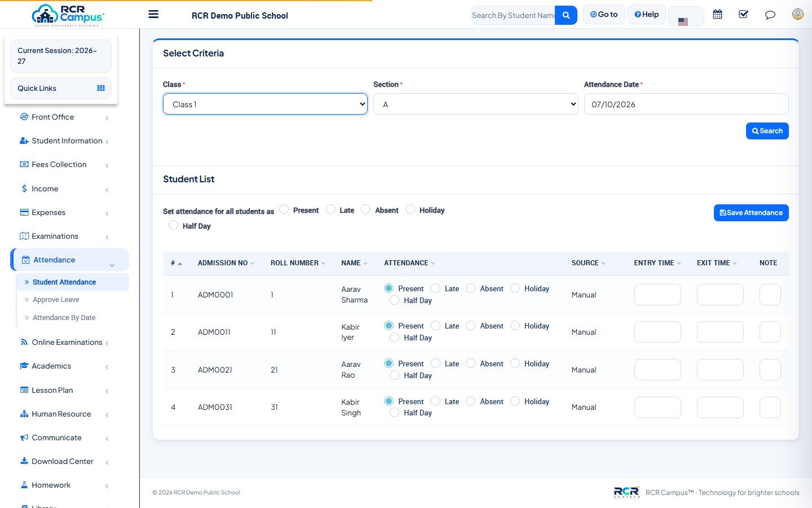The width and height of the screenshot is (812, 508).
Task: Expand the Expenses menu chevron
Action: click(107, 213)
